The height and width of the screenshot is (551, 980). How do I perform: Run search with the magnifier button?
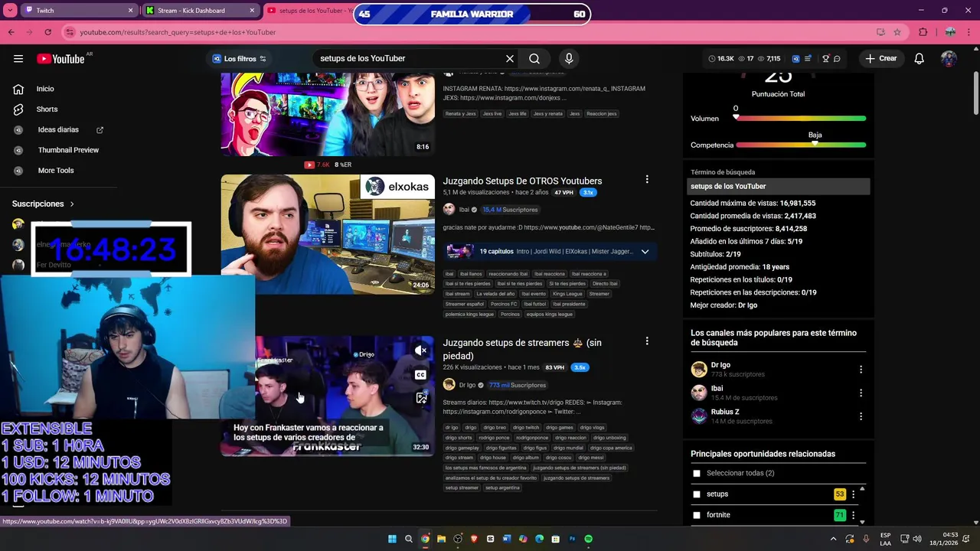click(x=534, y=58)
